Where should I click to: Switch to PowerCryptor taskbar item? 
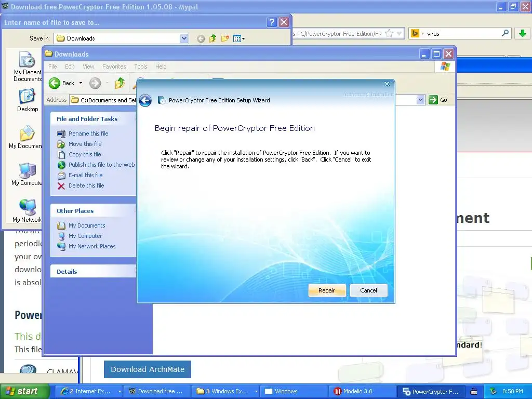(431, 392)
